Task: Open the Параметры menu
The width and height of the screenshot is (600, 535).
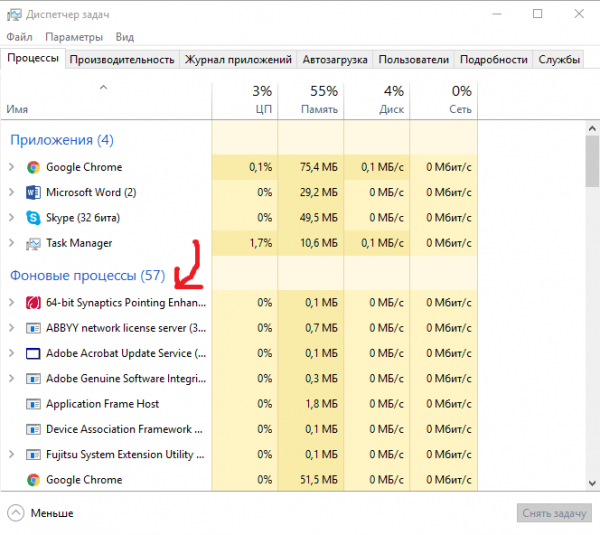Action: click(x=74, y=37)
